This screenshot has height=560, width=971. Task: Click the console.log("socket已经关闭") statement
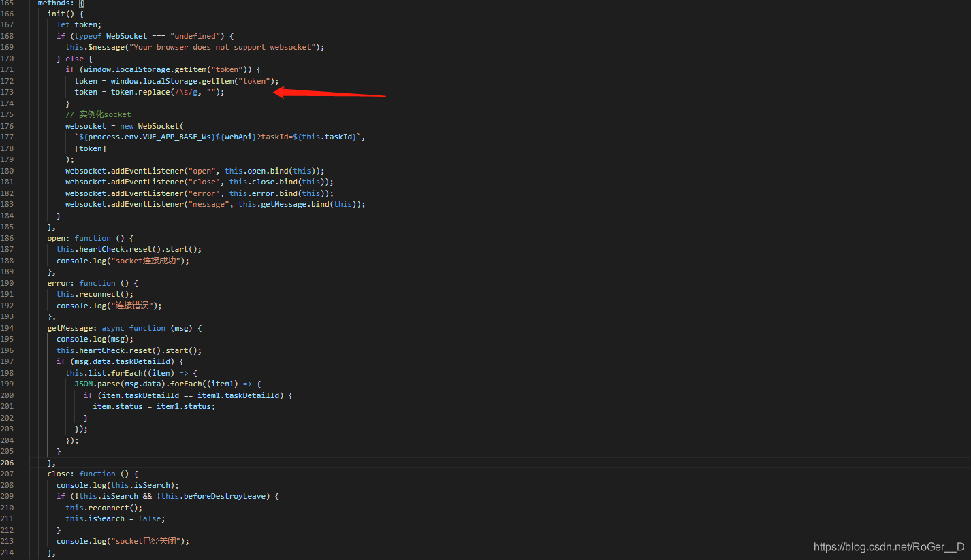pos(123,541)
